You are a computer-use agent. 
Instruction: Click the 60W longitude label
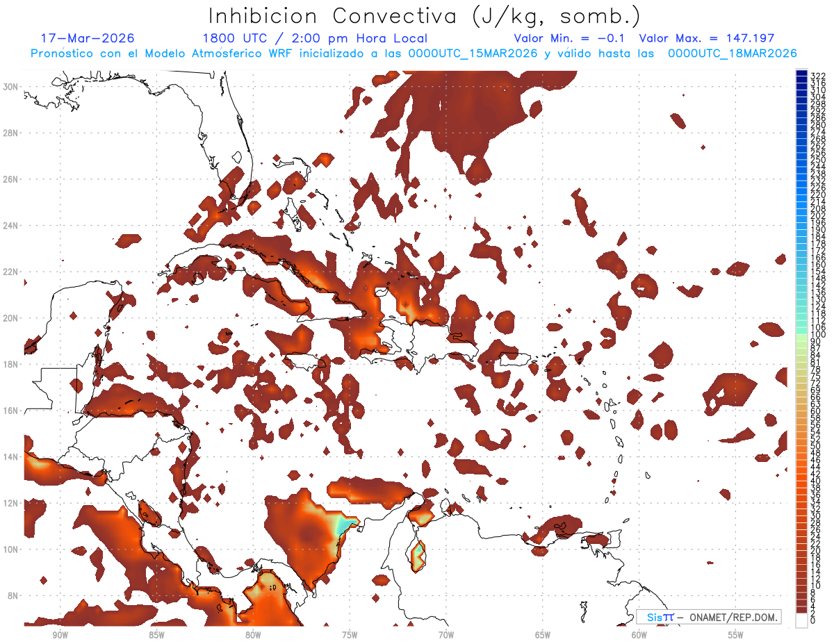coord(639,635)
